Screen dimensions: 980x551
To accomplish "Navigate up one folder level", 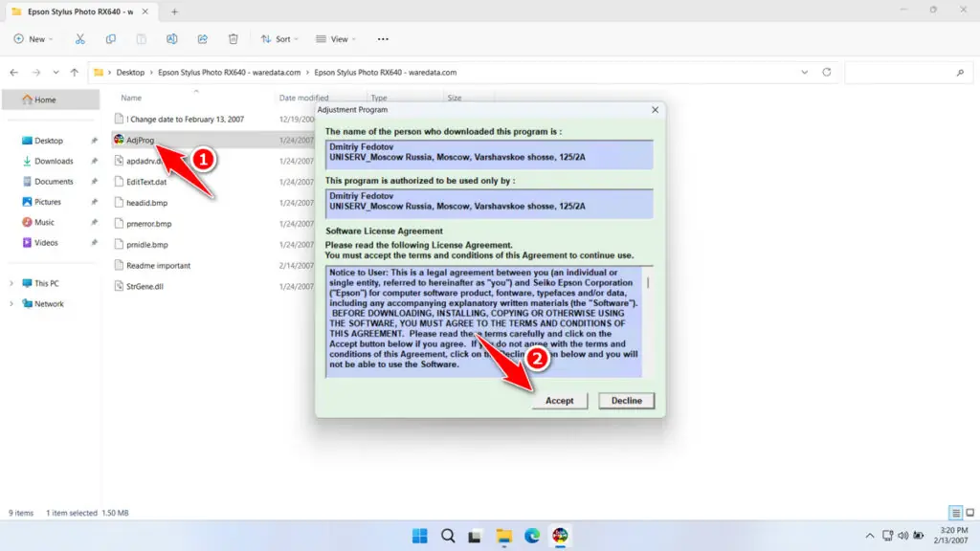I will click(x=74, y=72).
